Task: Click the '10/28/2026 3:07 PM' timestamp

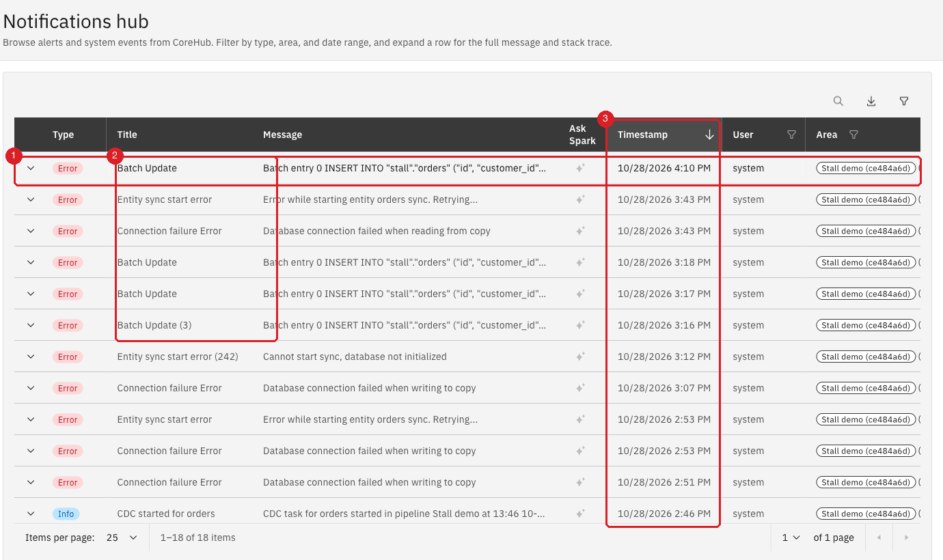Action: pyautogui.click(x=664, y=388)
